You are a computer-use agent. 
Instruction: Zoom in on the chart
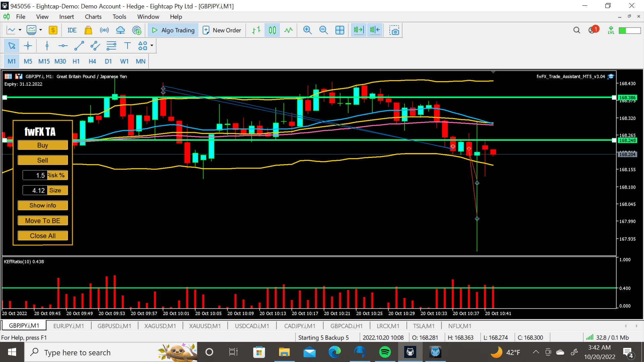point(307,30)
